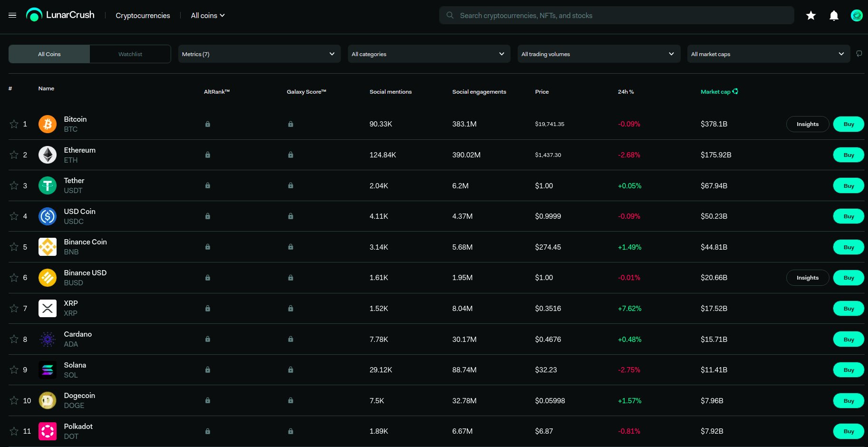The width and height of the screenshot is (868, 447).
Task: Star Cardano to watchlist
Action: [x=14, y=339]
